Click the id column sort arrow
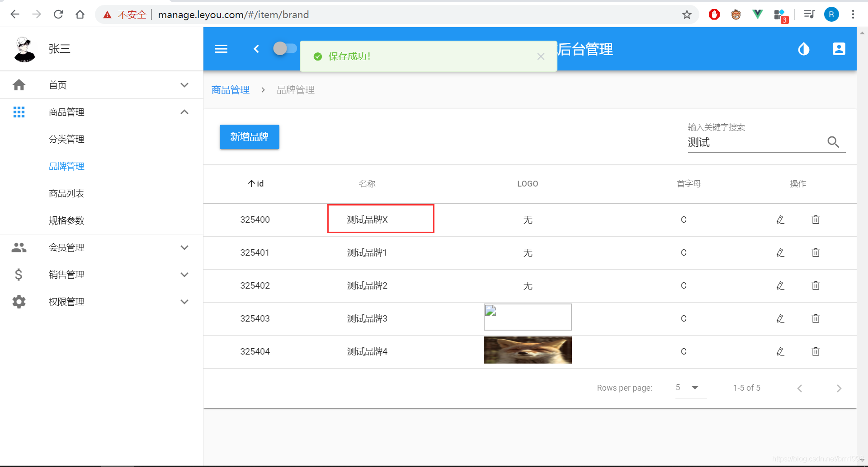This screenshot has width=868, height=467. (251, 183)
